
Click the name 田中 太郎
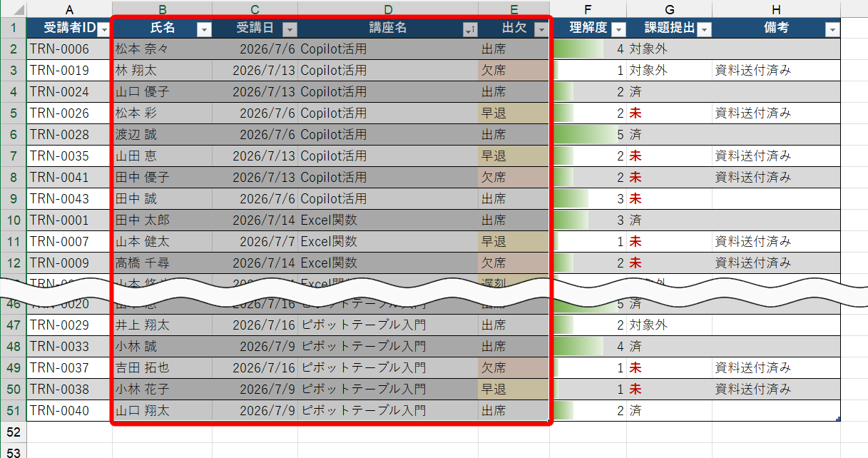(x=142, y=220)
